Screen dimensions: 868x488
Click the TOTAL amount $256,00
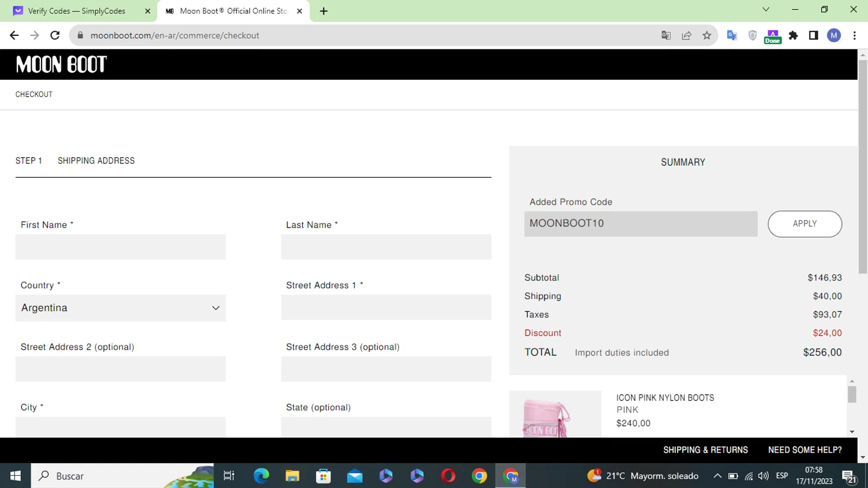pyautogui.click(x=822, y=353)
